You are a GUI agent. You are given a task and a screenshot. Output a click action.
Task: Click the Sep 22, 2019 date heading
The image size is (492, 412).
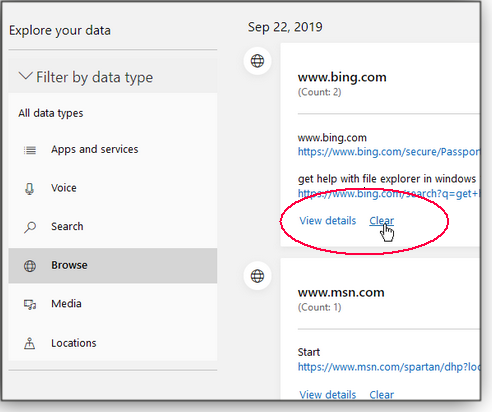pos(285,27)
